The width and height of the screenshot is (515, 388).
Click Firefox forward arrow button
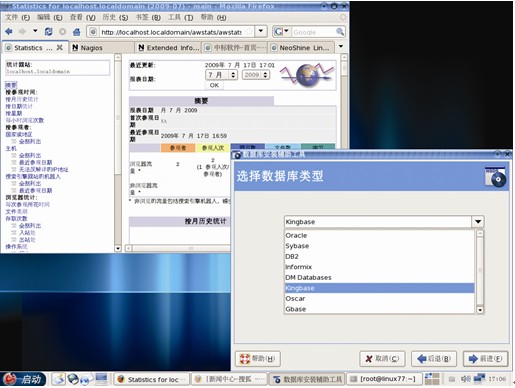[22, 32]
